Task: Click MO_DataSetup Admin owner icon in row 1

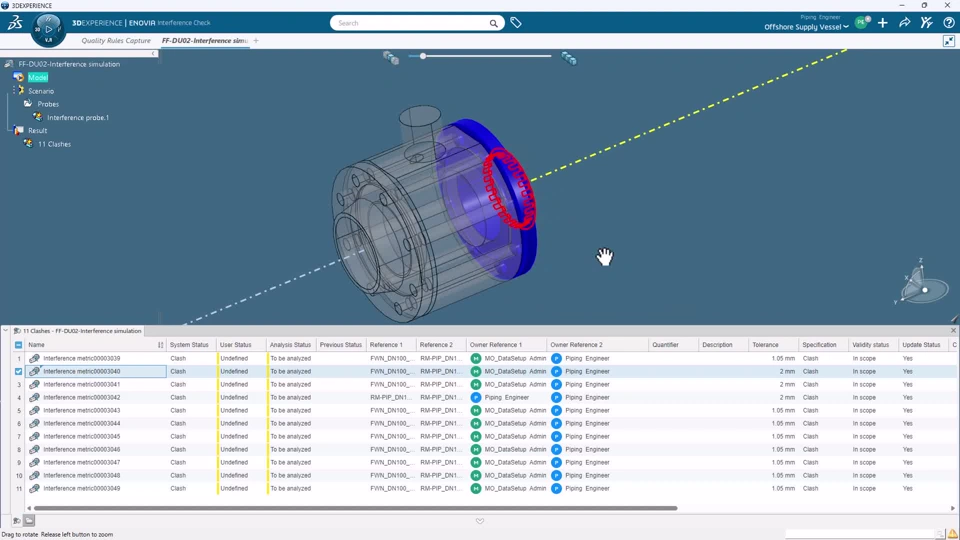Action: click(476, 358)
